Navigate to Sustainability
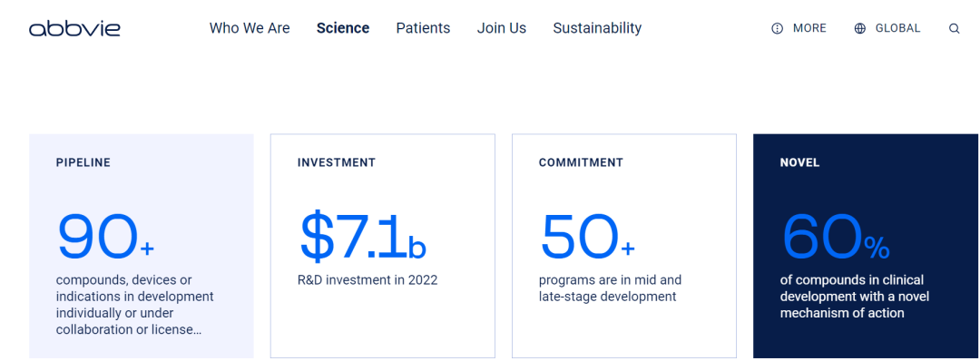Viewport: 980px width, 361px height. pyautogui.click(x=597, y=28)
